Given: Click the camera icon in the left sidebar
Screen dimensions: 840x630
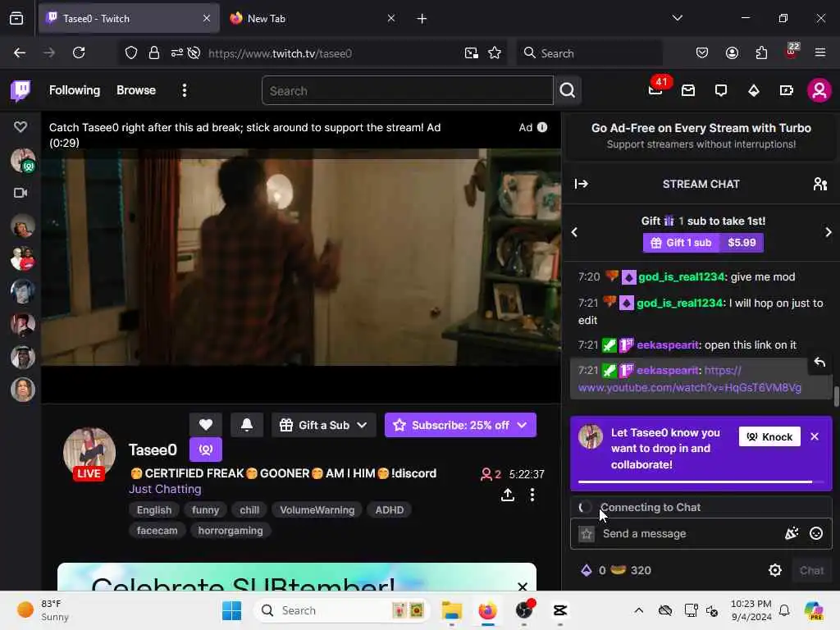Looking at the screenshot, I should pos(21,193).
